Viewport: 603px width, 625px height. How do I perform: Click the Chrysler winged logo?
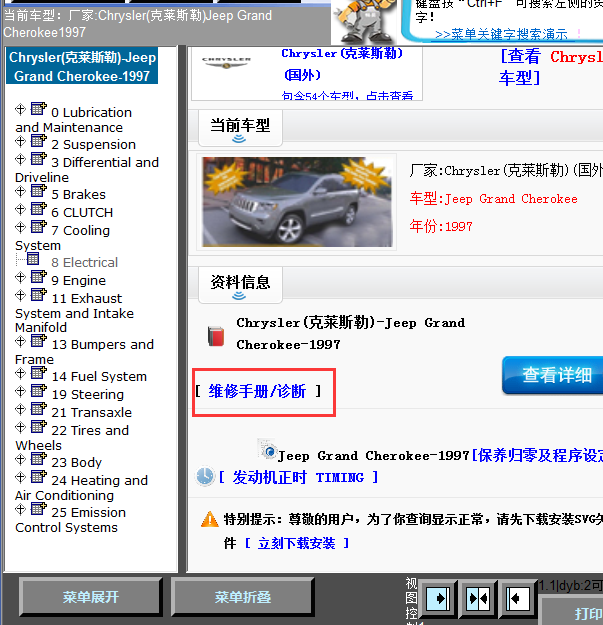tap(226, 63)
